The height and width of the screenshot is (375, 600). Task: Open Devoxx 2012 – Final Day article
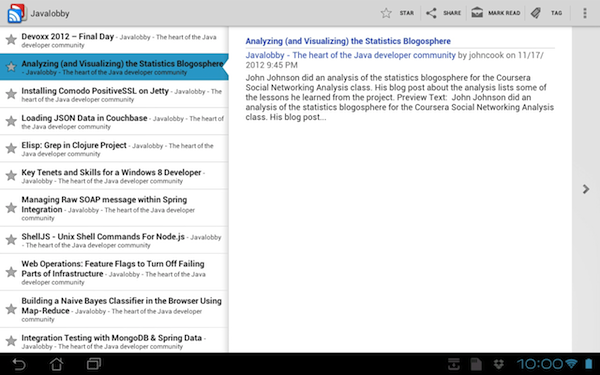114,40
